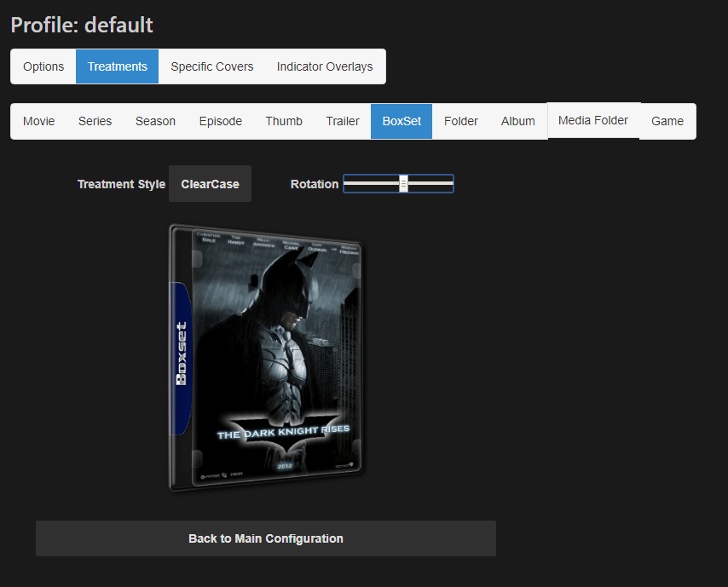Viewport: 728px width, 587px height.
Task: Select the Series treatment tab
Action: click(95, 121)
